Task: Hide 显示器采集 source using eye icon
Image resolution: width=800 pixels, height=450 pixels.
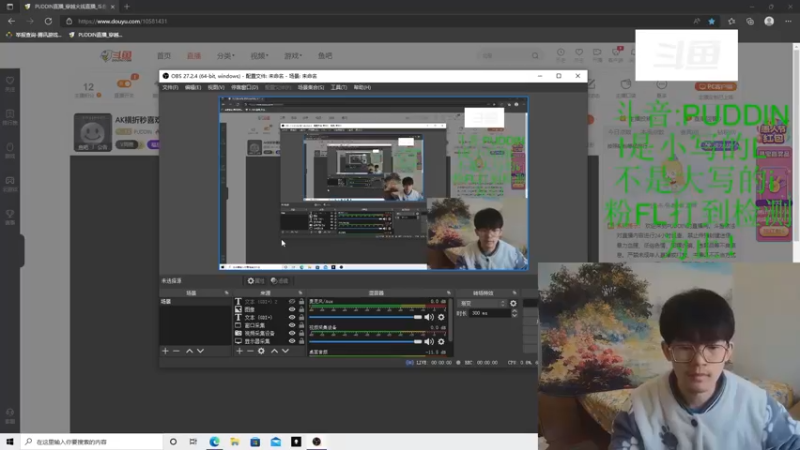Action: 292,341
